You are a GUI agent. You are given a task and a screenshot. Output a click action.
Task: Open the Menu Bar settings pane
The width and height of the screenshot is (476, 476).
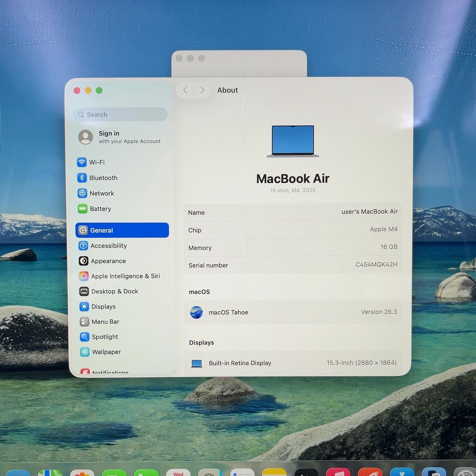[x=100, y=322]
